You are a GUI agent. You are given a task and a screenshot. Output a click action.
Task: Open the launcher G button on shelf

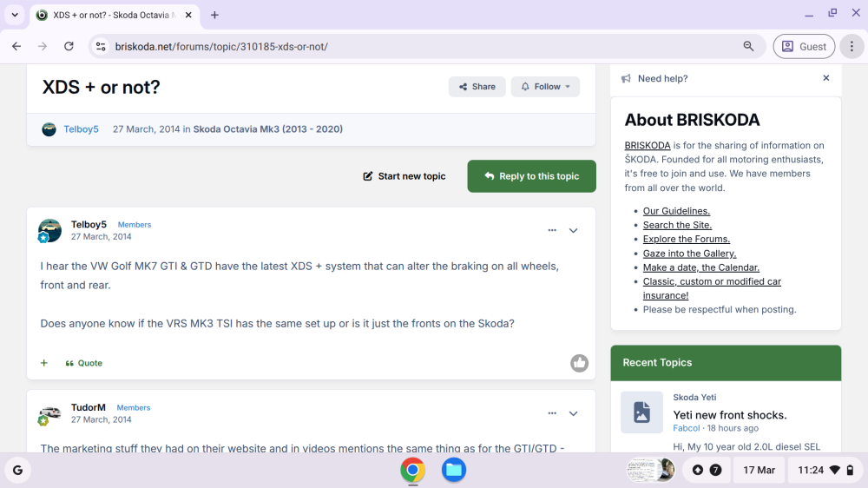17,471
